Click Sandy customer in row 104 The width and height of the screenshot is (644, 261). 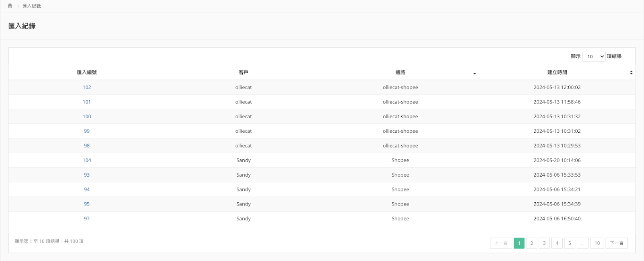click(244, 160)
